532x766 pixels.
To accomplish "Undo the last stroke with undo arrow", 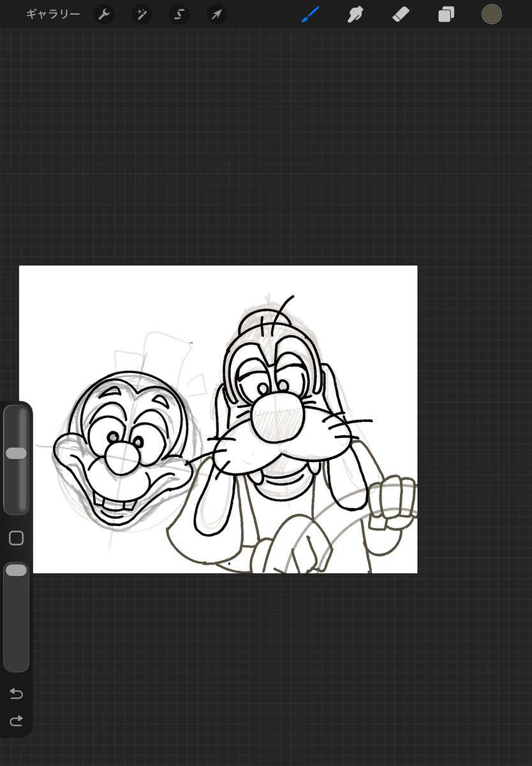I will pyautogui.click(x=16, y=694).
